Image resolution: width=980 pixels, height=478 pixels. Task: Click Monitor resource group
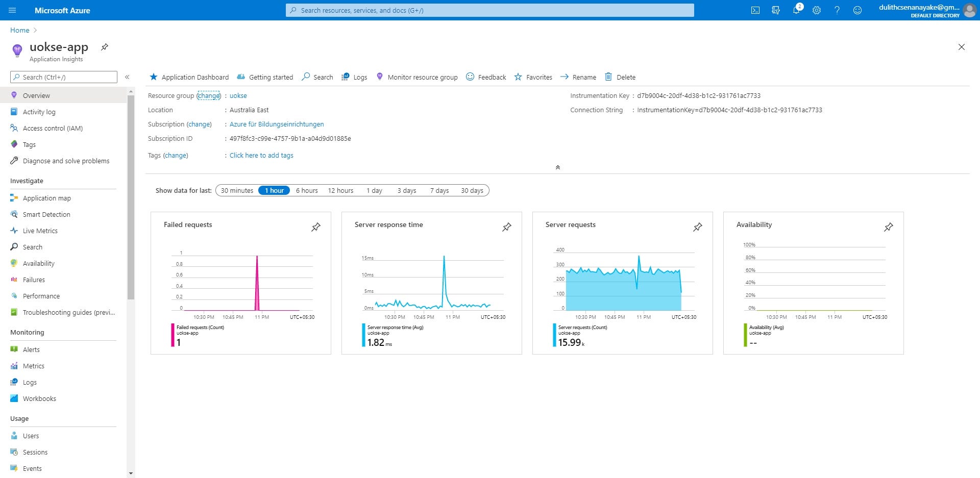[x=417, y=77]
